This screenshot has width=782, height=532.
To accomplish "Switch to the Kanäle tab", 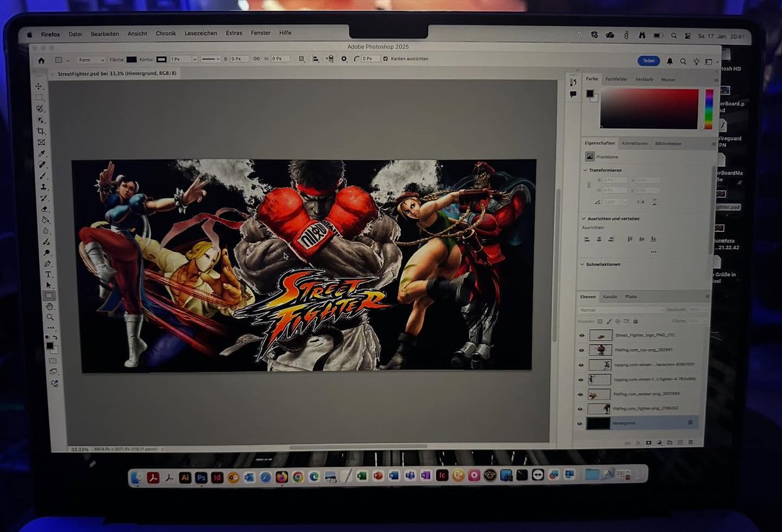I will click(x=610, y=296).
